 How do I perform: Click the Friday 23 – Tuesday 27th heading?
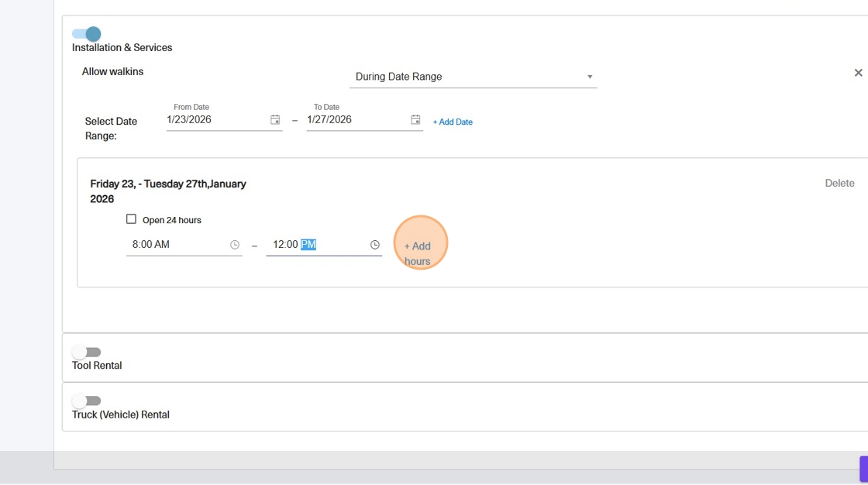tap(168, 191)
